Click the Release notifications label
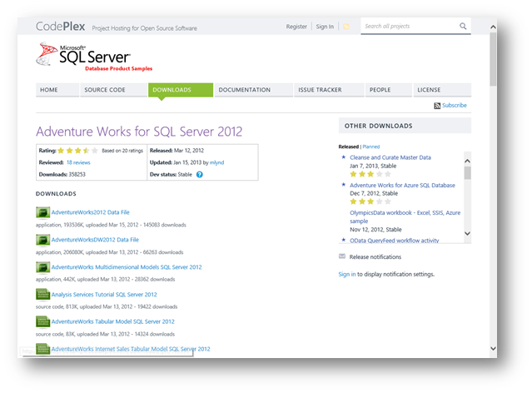Image resolution: width=532 pixels, height=393 pixels. point(375,257)
